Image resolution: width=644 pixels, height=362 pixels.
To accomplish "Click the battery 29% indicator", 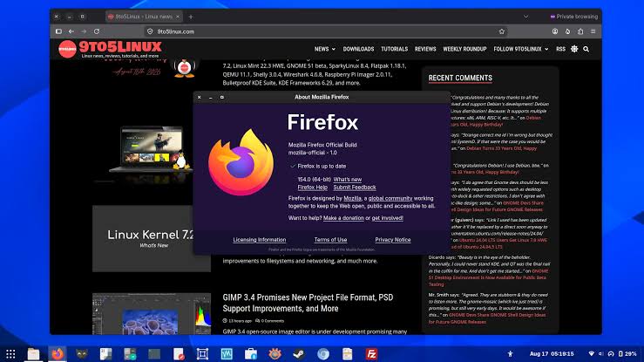I will click(x=627, y=354).
